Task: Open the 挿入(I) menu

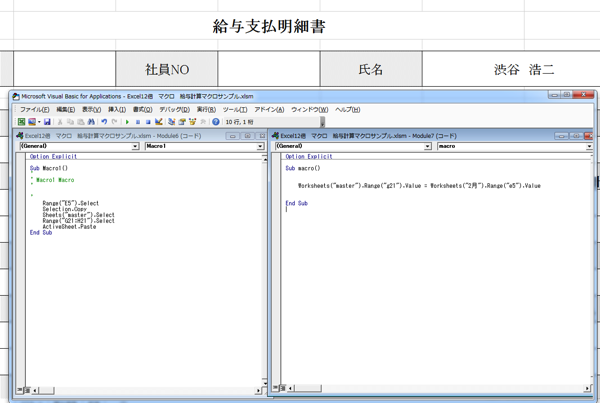Action: (x=117, y=109)
